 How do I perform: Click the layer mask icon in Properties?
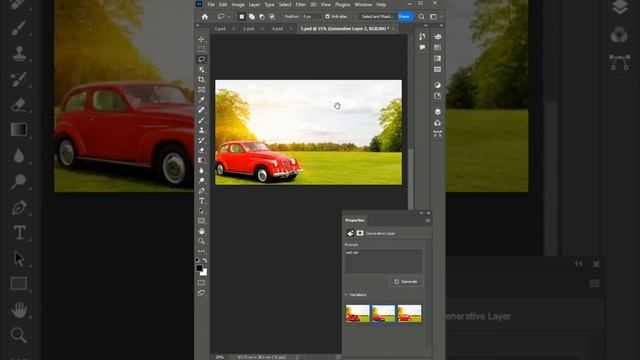360,233
